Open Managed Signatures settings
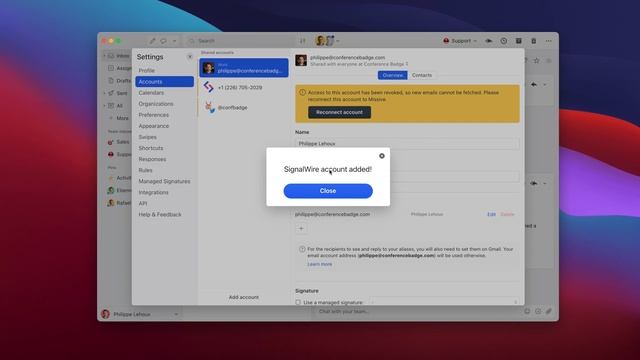The width and height of the screenshot is (640, 360). click(164, 181)
